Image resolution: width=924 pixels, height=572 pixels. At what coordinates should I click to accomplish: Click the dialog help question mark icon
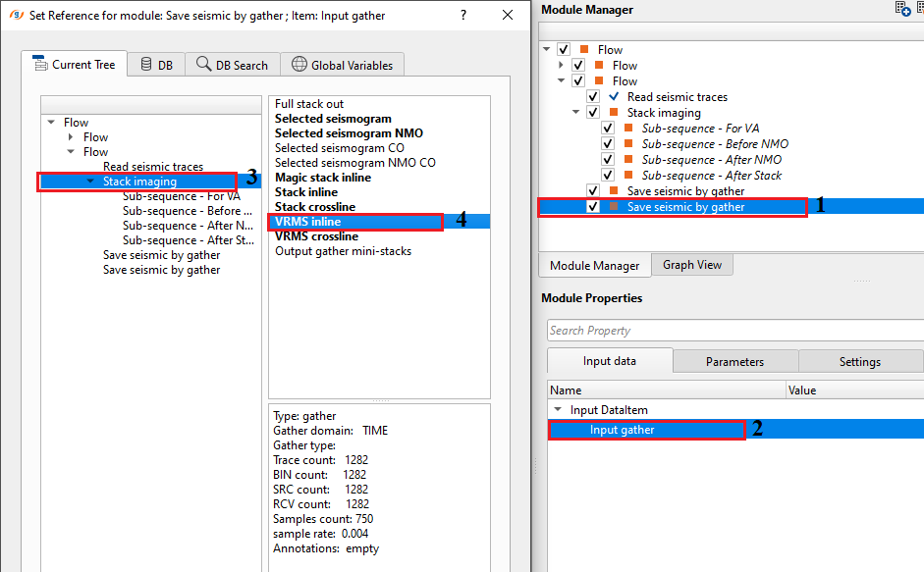click(x=463, y=16)
